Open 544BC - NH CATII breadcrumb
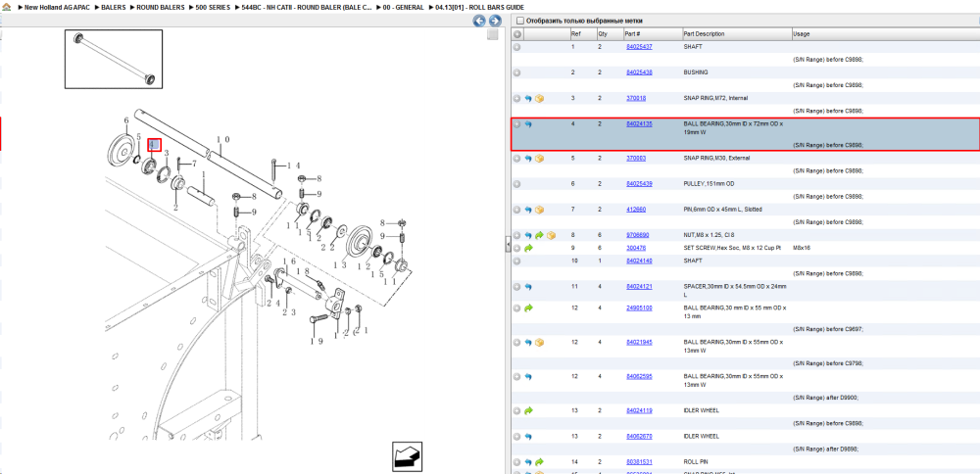 [306, 7]
